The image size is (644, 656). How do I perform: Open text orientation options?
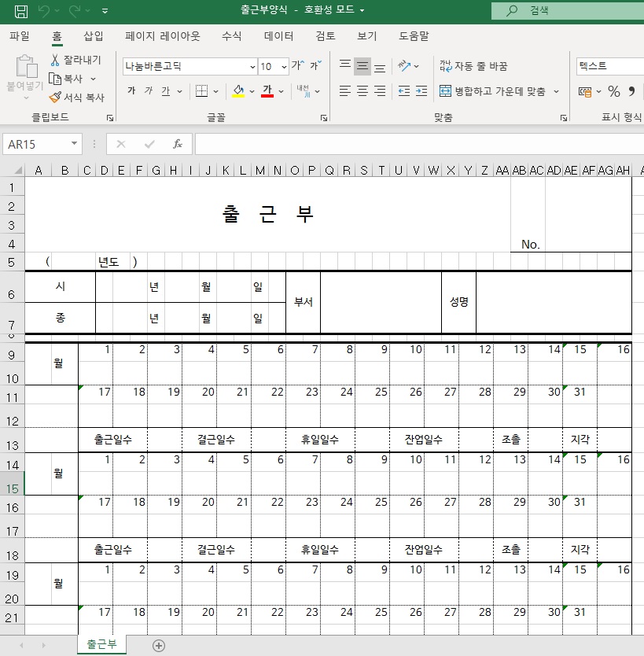[x=408, y=66]
